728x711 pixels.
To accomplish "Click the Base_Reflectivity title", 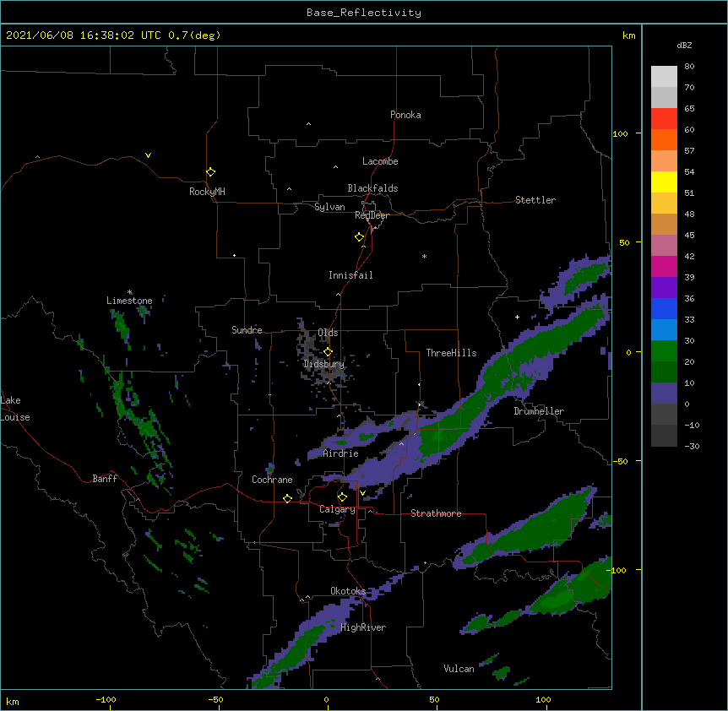I will pyautogui.click(x=364, y=13).
